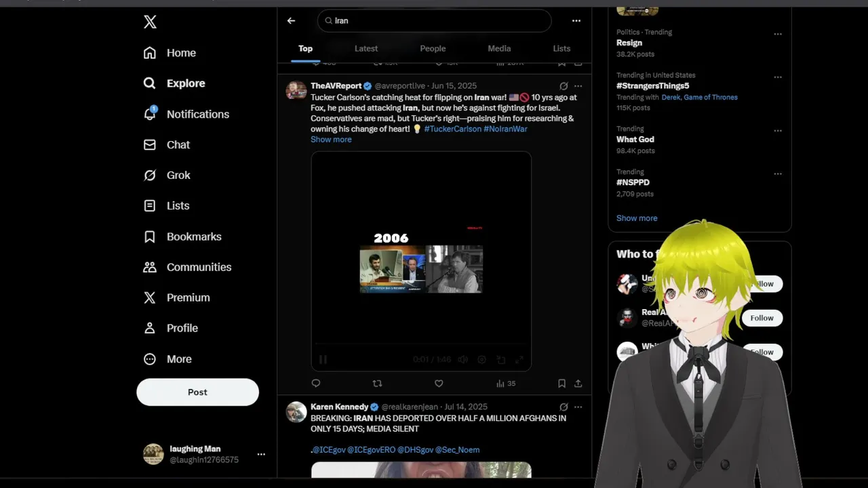Open the X logo home icon
Image resolution: width=868 pixels, height=488 pixels.
150,22
